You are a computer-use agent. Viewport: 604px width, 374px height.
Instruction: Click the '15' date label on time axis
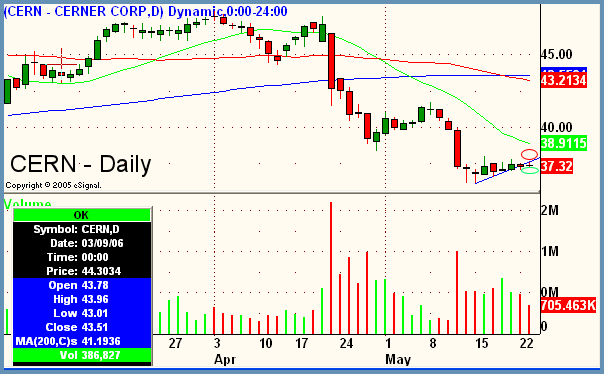[x=482, y=343]
